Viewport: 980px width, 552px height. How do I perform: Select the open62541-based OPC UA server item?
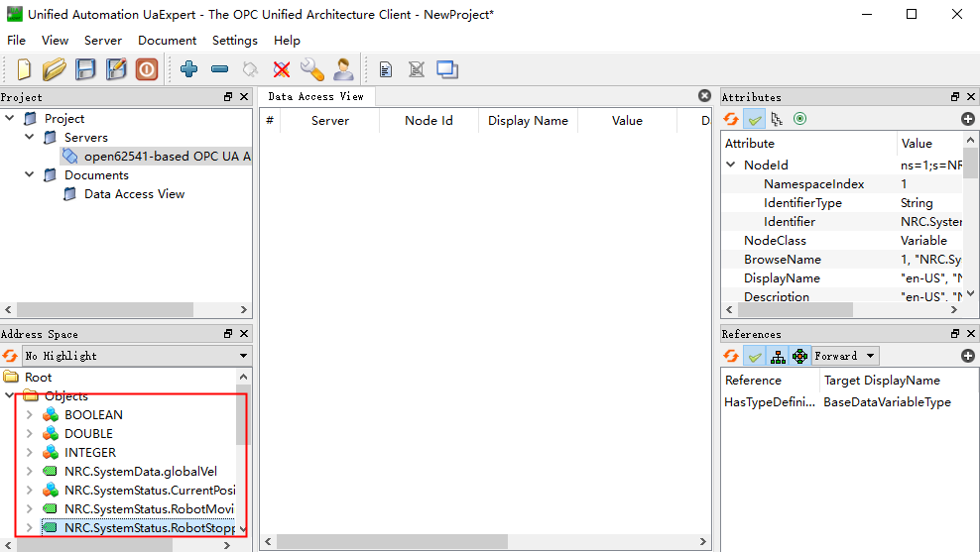(x=166, y=157)
